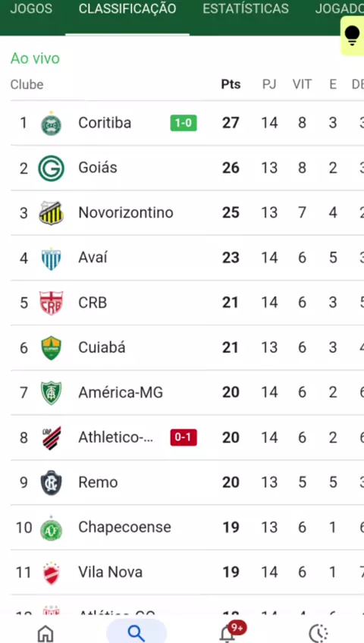Viewport: 364px width, 643px height.
Task: Open the Home icon in bottom bar
Action: pos(45,634)
